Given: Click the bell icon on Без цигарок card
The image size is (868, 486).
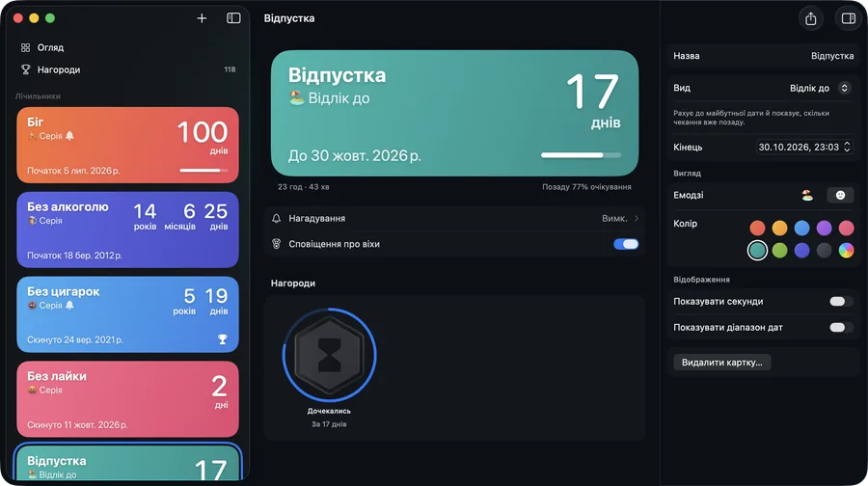Looking at the screenshot, I should [69, 305].
